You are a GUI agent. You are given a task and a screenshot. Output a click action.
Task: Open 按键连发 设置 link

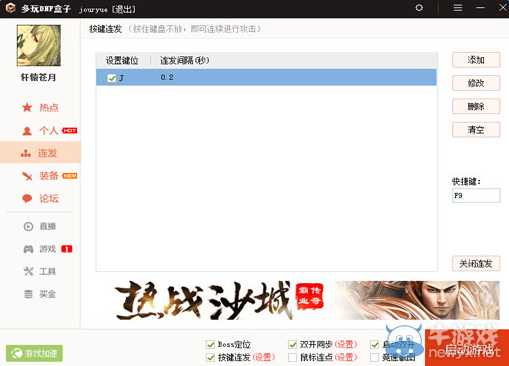point(264,358)
